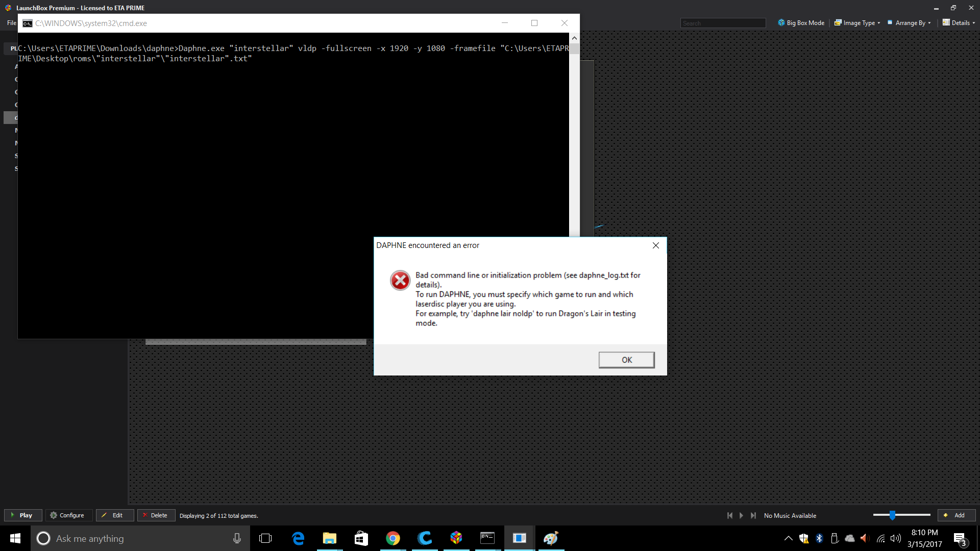Maximize the cmd.exe window

[x=534, y=23]
